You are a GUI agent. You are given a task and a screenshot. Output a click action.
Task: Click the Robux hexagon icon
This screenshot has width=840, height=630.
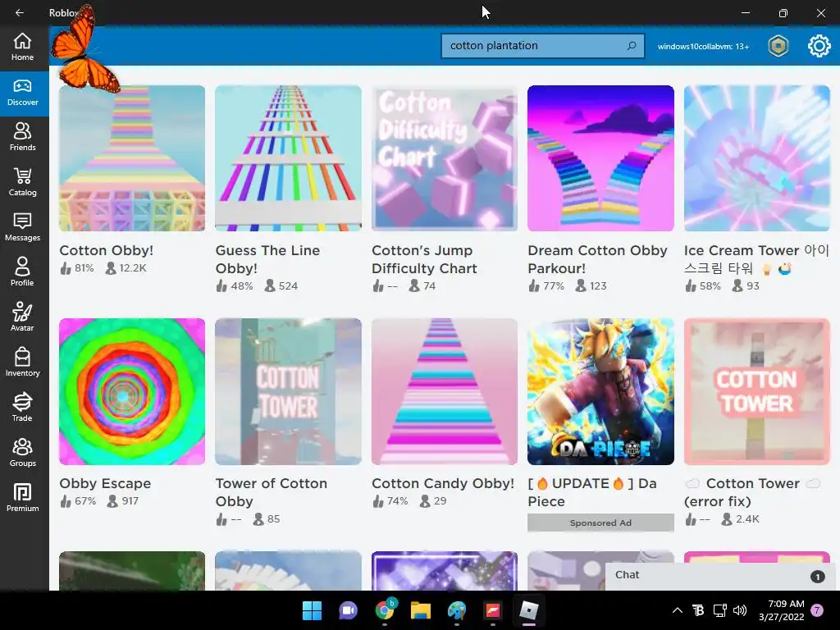coord(778,46)
